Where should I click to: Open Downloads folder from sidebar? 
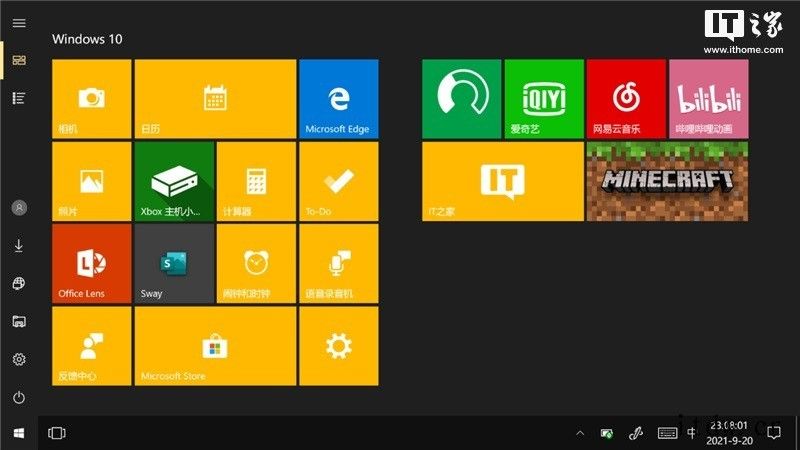point(19,245)
